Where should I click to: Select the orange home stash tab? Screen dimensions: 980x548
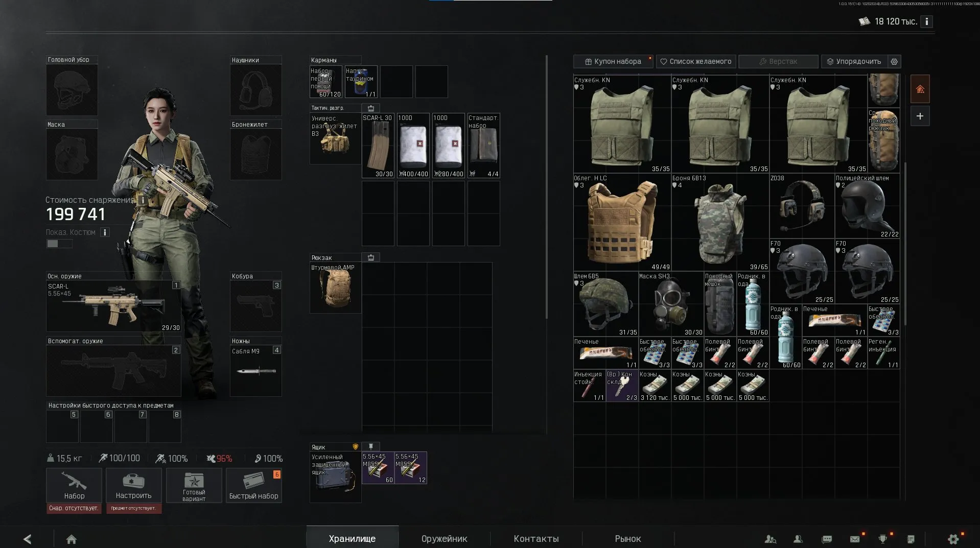(x=920, y=89)
